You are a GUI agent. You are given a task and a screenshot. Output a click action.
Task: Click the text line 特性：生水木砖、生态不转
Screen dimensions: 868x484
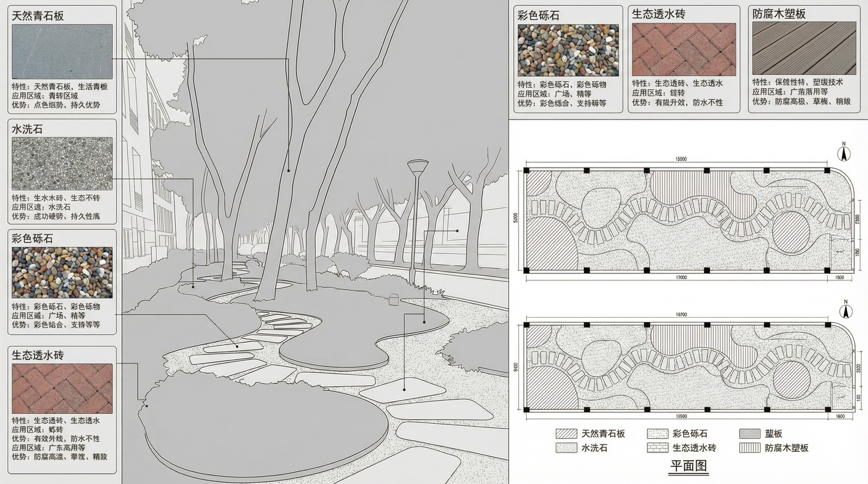coord(56,198)
